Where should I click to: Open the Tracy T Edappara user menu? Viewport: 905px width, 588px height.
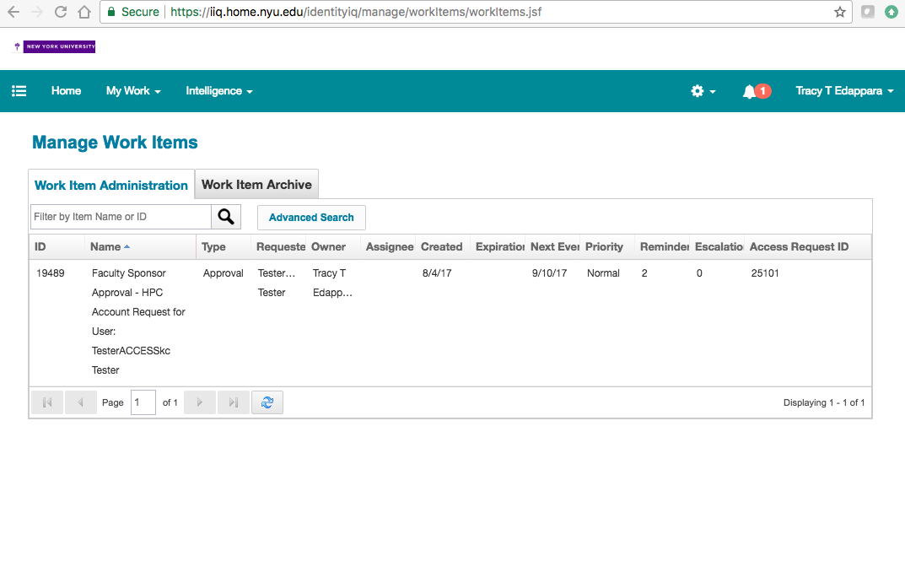(x=844, y=91)
